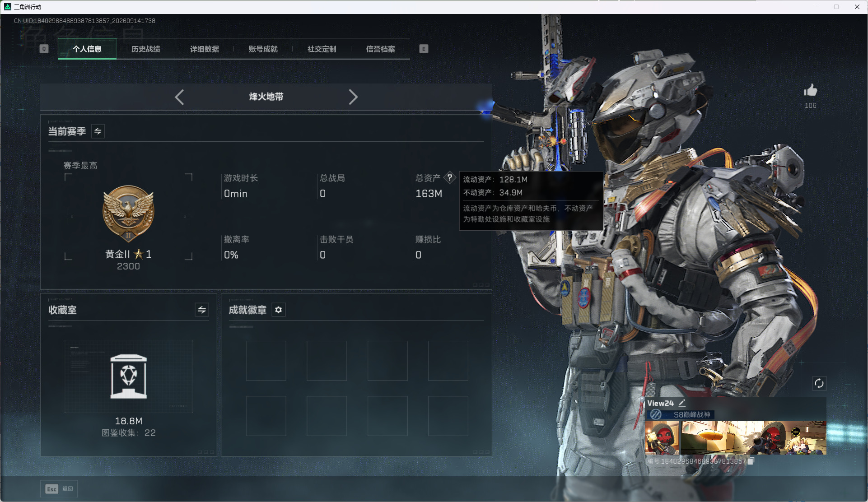Click the 总战局 label

[332, 178]
